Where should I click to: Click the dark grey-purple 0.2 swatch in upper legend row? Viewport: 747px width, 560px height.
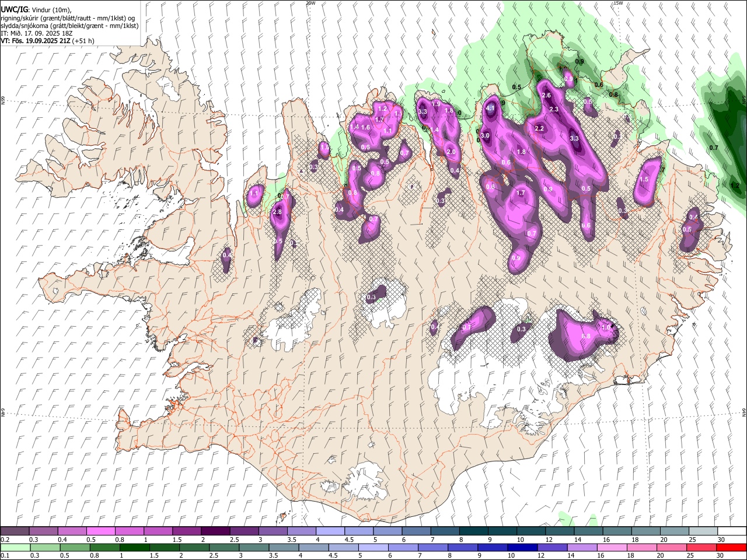(15, 531)
